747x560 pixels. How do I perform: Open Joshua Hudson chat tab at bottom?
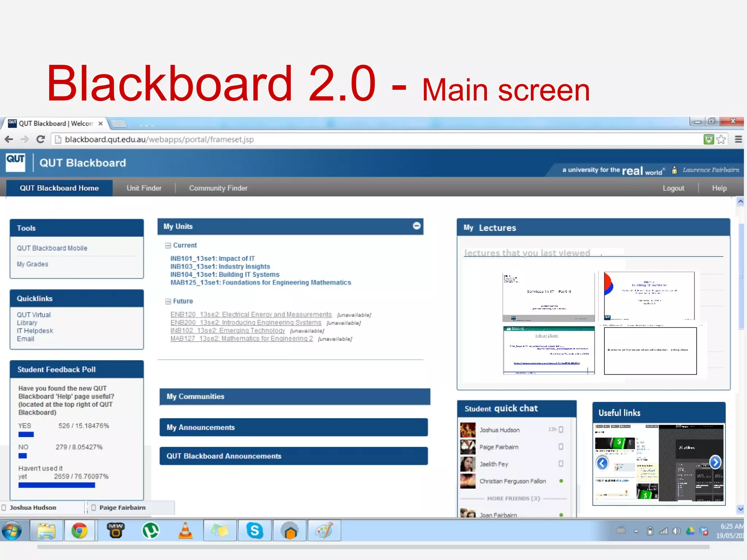click(42, 507)
